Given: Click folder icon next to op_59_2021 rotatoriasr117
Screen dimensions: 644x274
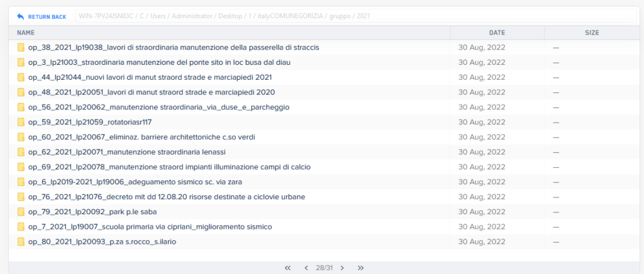Looking at the screenshot, I should click(21, 122).
